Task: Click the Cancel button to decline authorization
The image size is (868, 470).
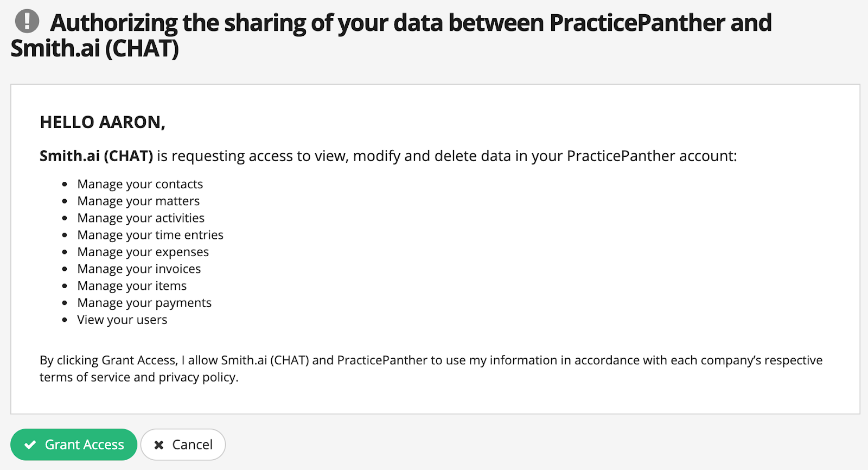Action: click(x=183, y=444)
